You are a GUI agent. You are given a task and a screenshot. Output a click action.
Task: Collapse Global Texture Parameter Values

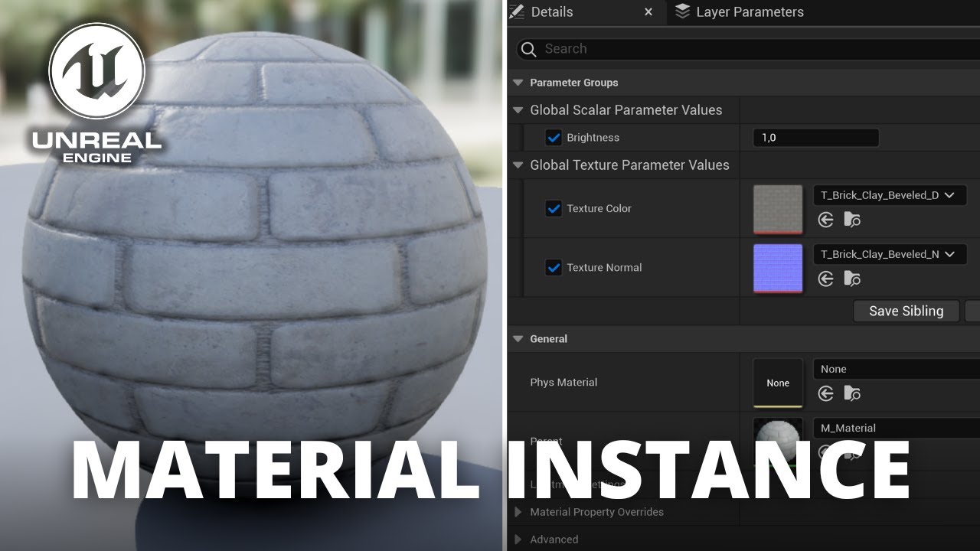tap(518, 165)
